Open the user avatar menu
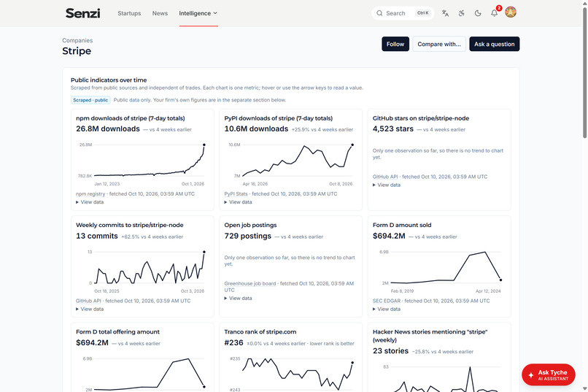This screenshot has height=392, width=588. [x=511, y=12]
